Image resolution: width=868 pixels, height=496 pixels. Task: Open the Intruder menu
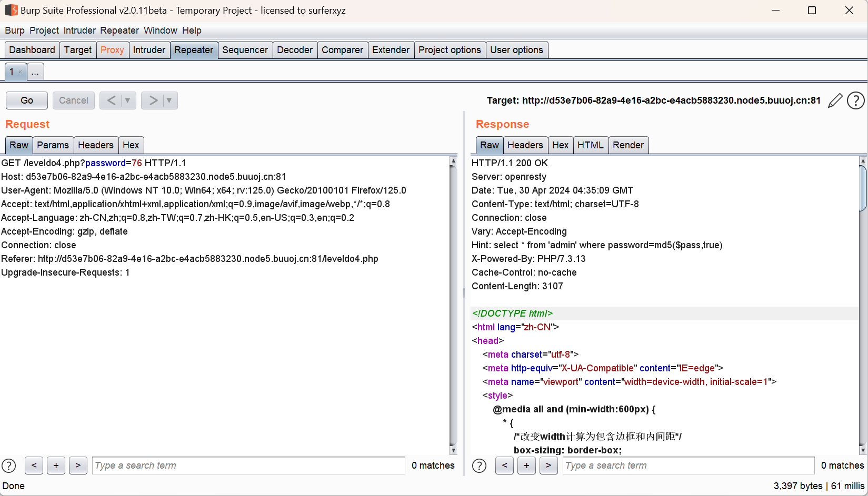tap(79, 31)
